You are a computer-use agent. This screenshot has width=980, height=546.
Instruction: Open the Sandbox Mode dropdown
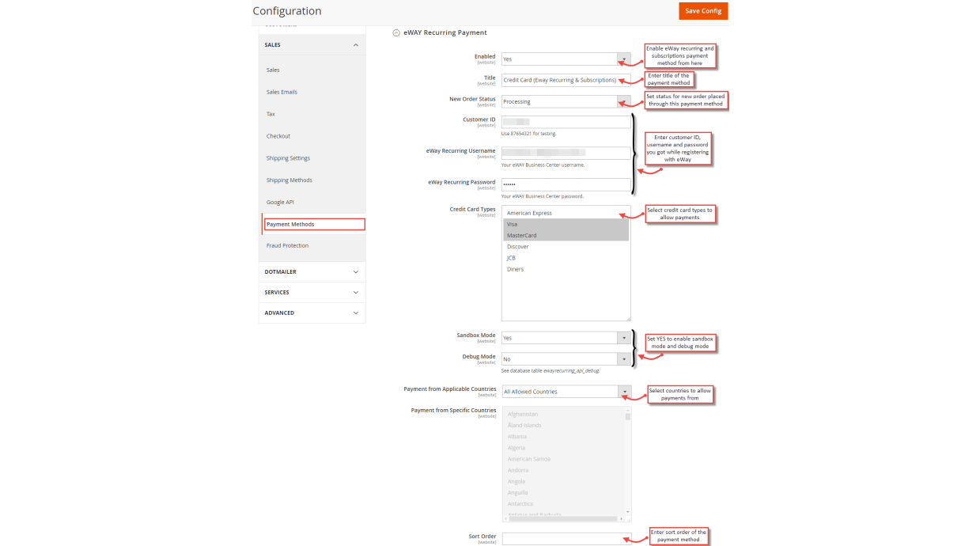566,338
